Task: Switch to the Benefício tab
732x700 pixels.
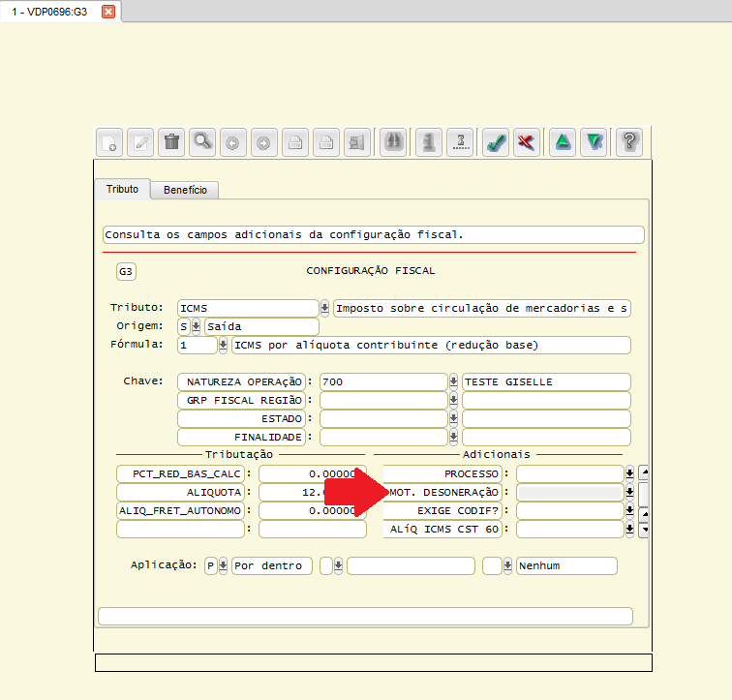Action: click(x=185, y=190)
